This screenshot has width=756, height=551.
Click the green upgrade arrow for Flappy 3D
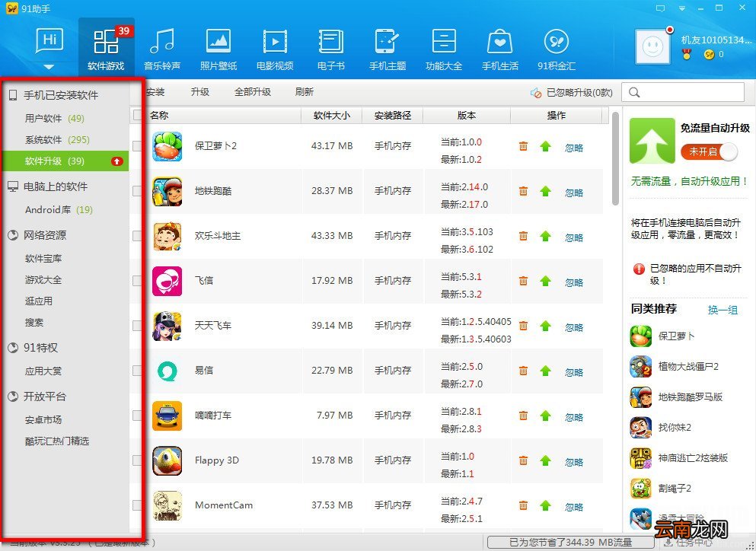(x=545, y=460)
